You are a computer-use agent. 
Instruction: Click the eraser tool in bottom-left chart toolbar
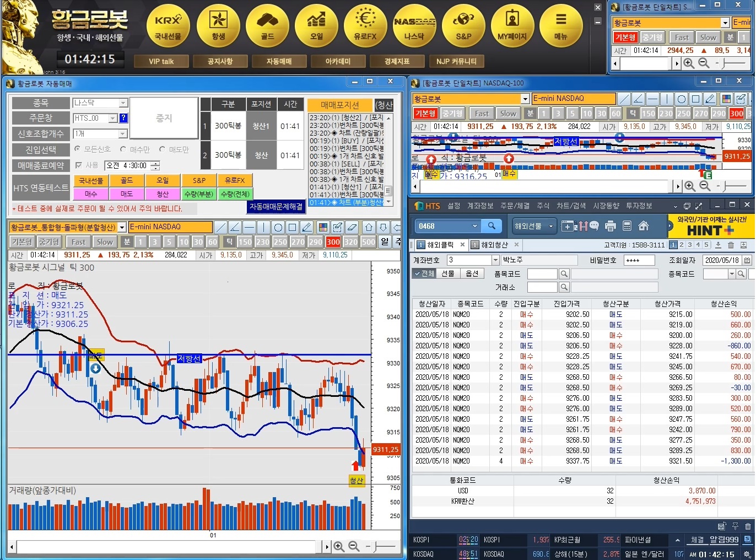[x=352, y=227]
